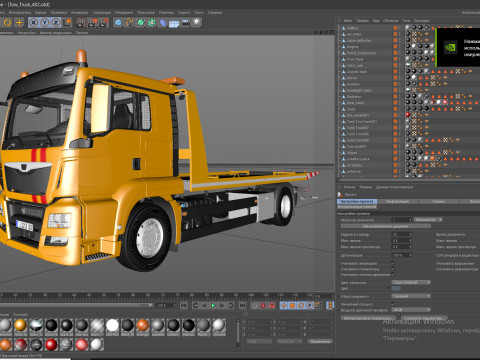Toggle the Y axis lock button
The height and width of the screenshot is (360, 480).
(45, 23)
